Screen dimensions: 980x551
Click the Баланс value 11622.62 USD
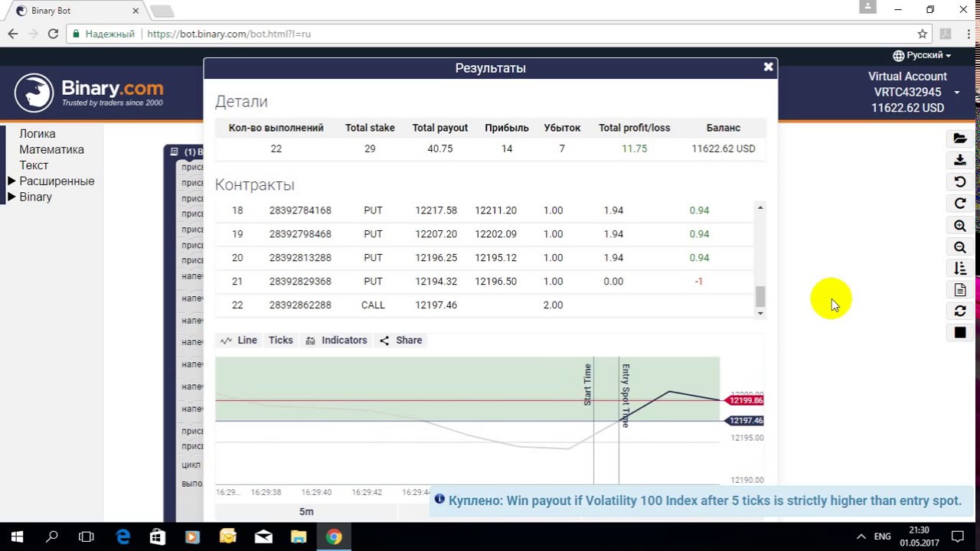(723, 149)
